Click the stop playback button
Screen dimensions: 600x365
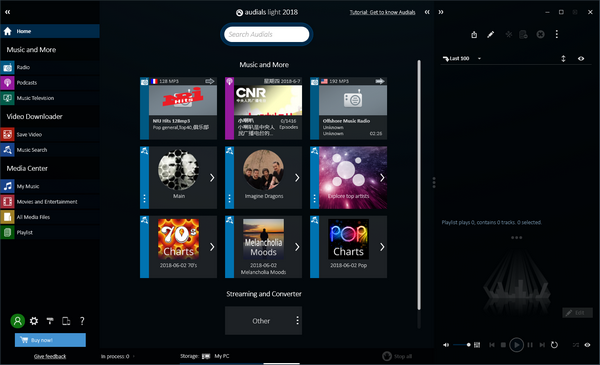pyautogui.click(x=503, y=345)
